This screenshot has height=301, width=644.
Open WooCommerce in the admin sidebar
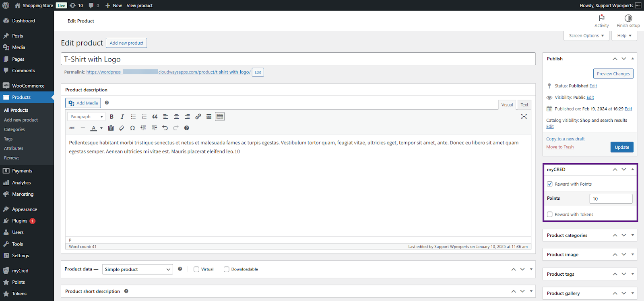click(28, 86)
